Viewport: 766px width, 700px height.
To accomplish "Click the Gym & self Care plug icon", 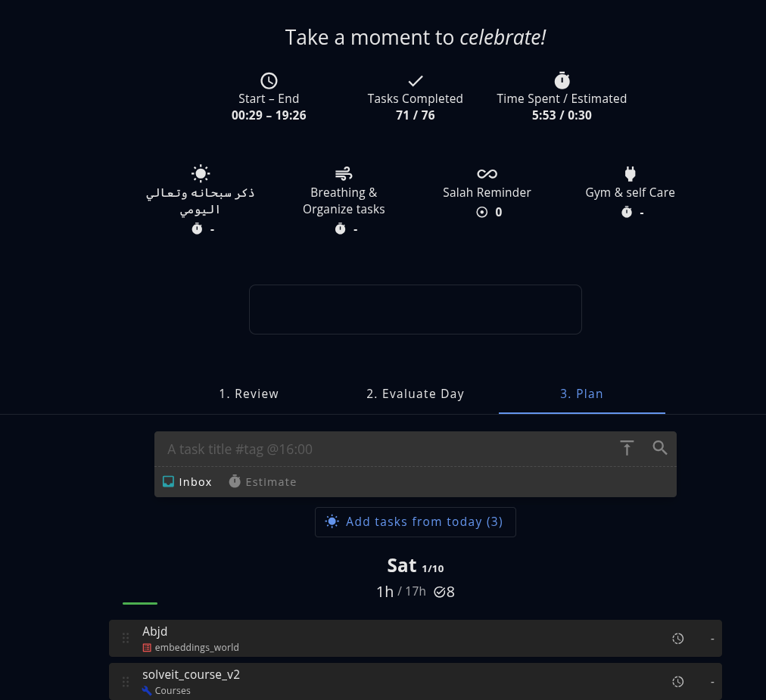I will pos(630,173).
